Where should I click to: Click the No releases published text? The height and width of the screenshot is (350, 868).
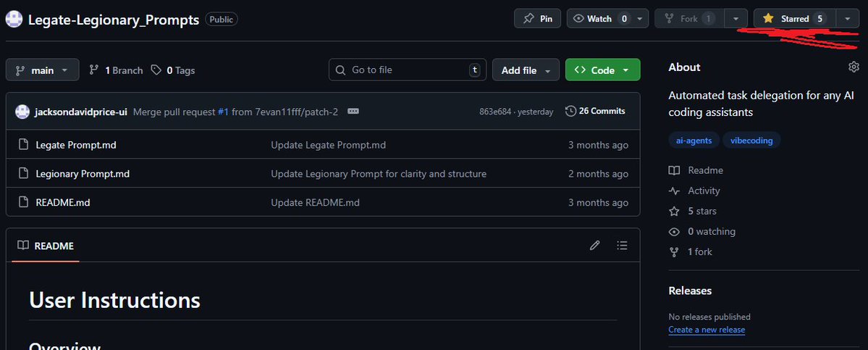pyautogui.click(x=709, y=317)
